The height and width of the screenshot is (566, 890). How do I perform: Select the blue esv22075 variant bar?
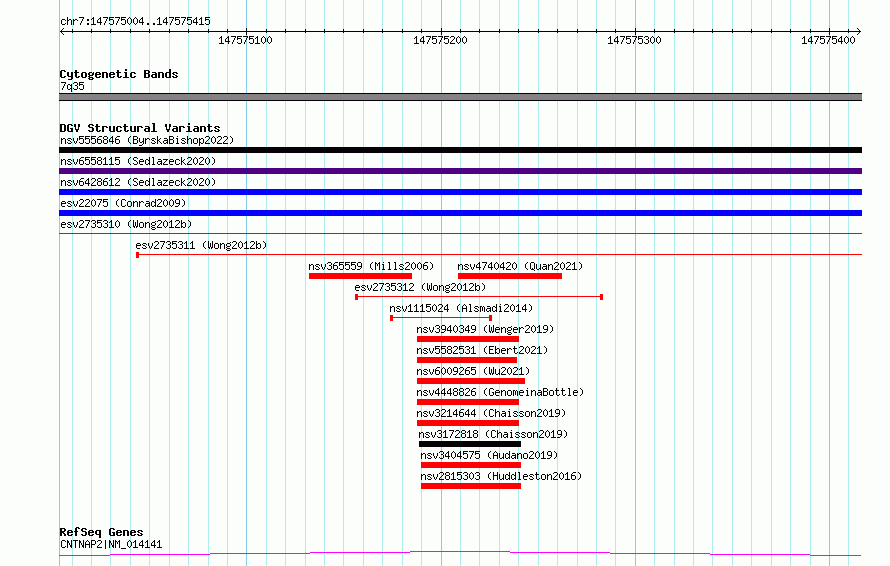(x=460, y=213)
